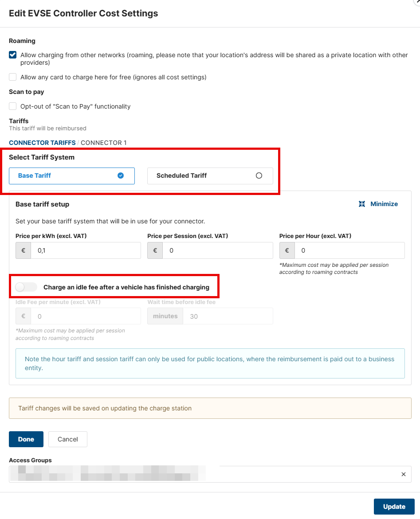Check Opt-out of Scan to Pay
The width and height of the screenshot is (420, 519).
(x=13, y=106)
